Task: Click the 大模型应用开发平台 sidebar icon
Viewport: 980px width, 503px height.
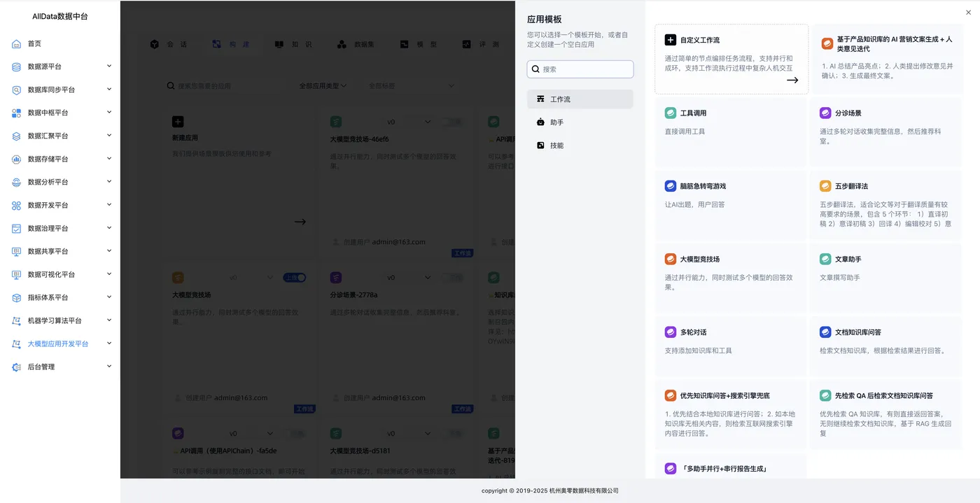Action: point(16,343)
